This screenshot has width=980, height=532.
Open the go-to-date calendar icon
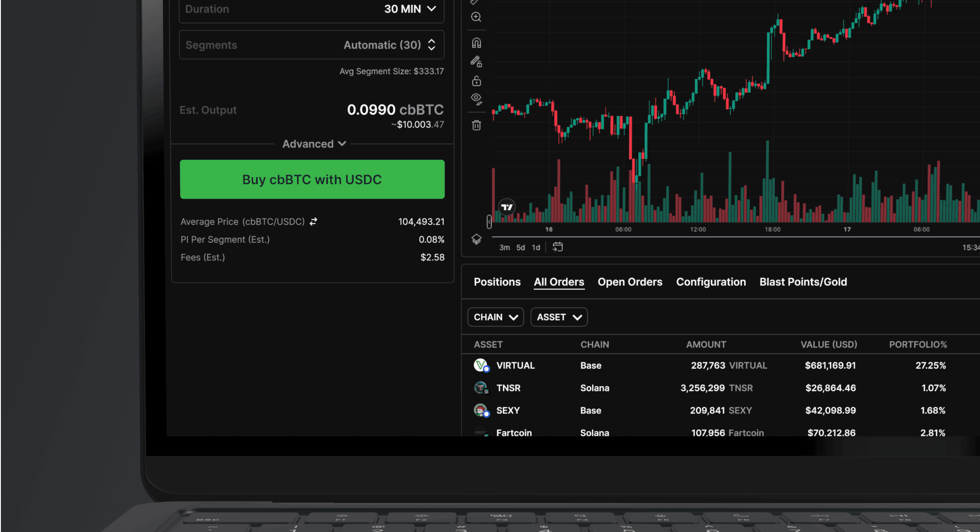tap(558, 247)
